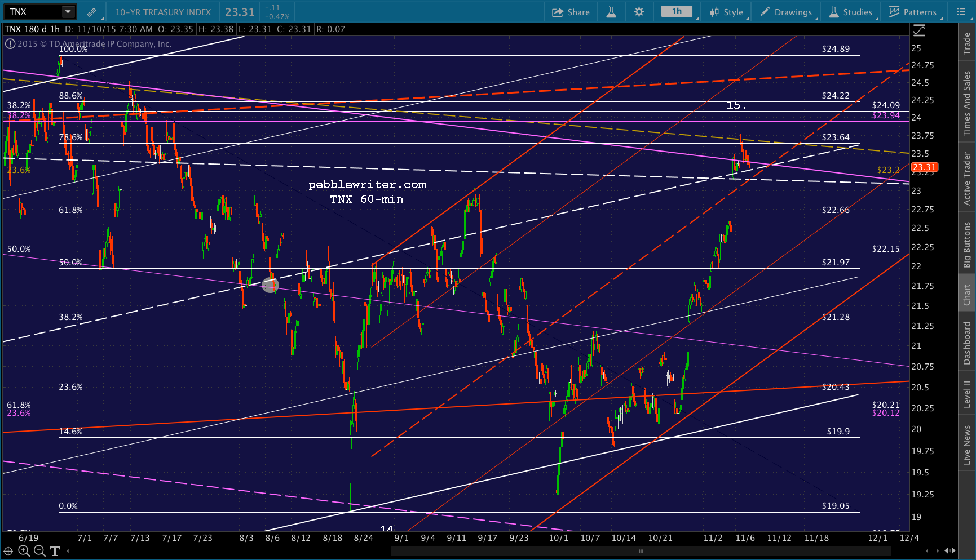
Task: Click the price axis scale curve icon
Action: pyautogui.click(x=919, y=30)
